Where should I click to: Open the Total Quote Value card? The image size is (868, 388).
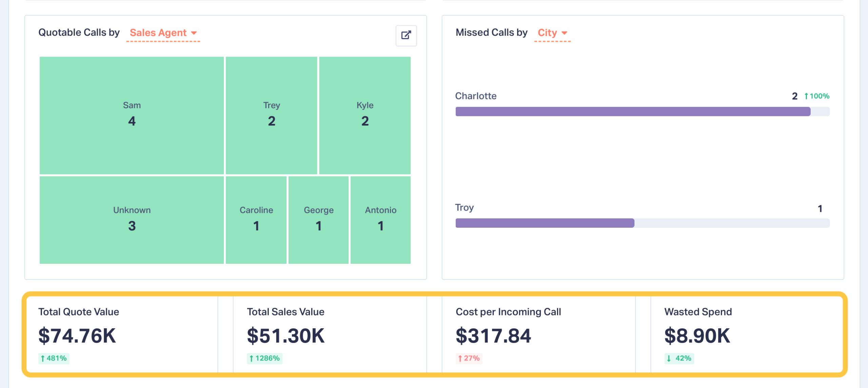pos(122,334)
